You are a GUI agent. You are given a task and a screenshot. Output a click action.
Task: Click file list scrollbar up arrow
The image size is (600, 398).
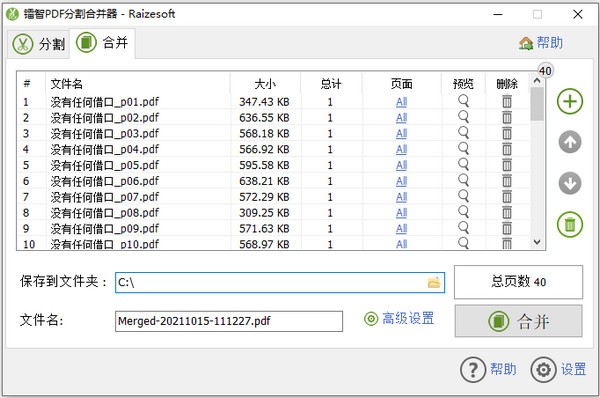537,81
